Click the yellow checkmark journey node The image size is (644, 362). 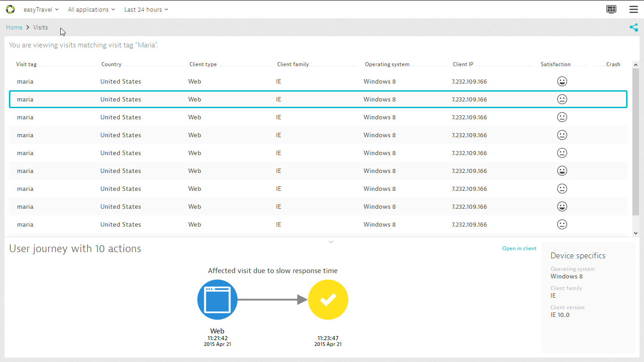point(328,299)
